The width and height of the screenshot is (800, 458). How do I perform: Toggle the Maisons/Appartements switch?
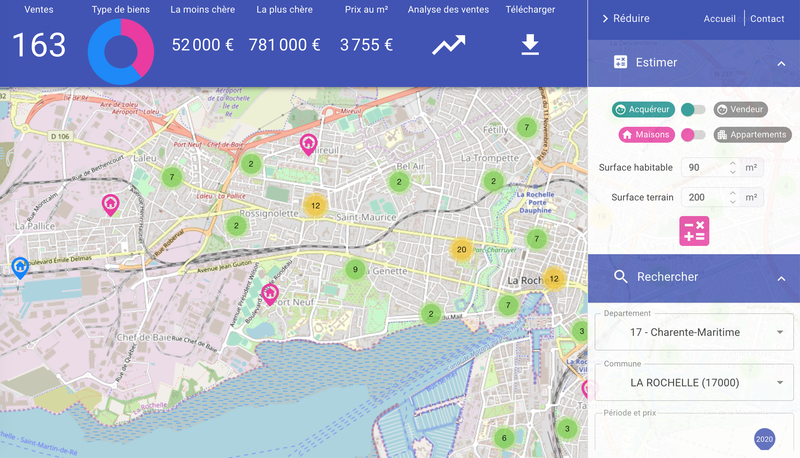pos(693,135)
